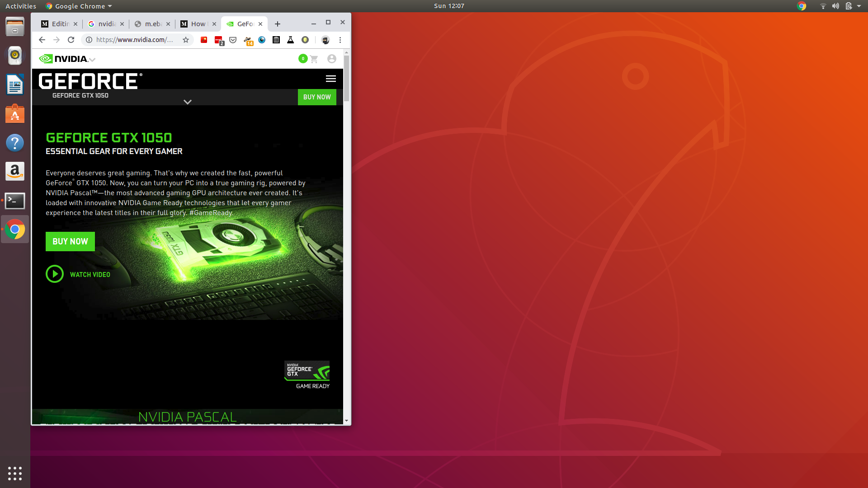Click Google Chrome in the dock
The width and height of the screenshot is (868, 488).
pyautogui.click(x=15, y=230)
